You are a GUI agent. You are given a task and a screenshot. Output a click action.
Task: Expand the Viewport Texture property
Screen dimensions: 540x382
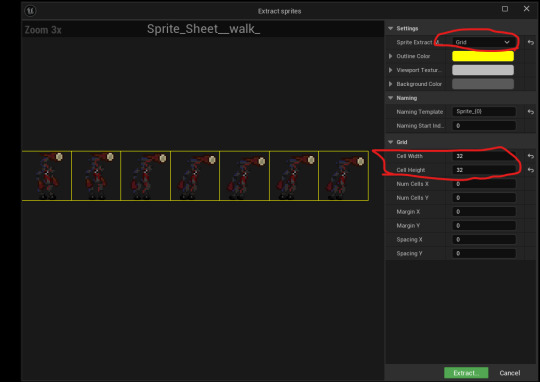391,70
